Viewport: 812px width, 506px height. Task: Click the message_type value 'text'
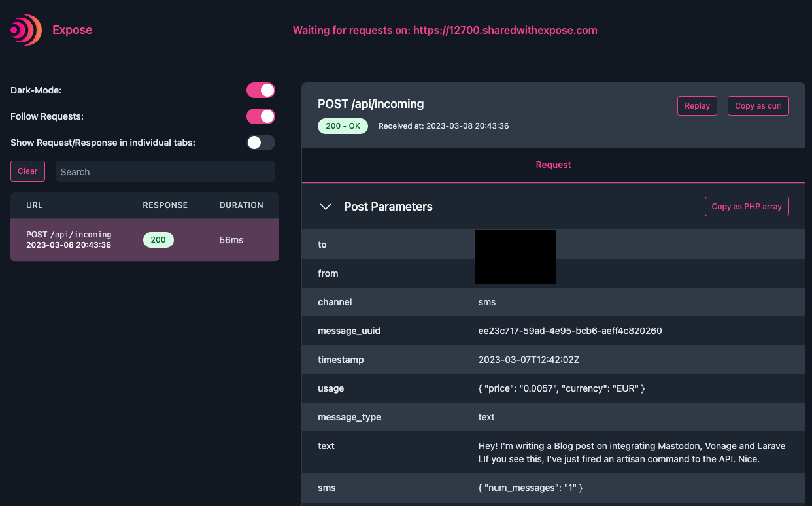486,417
